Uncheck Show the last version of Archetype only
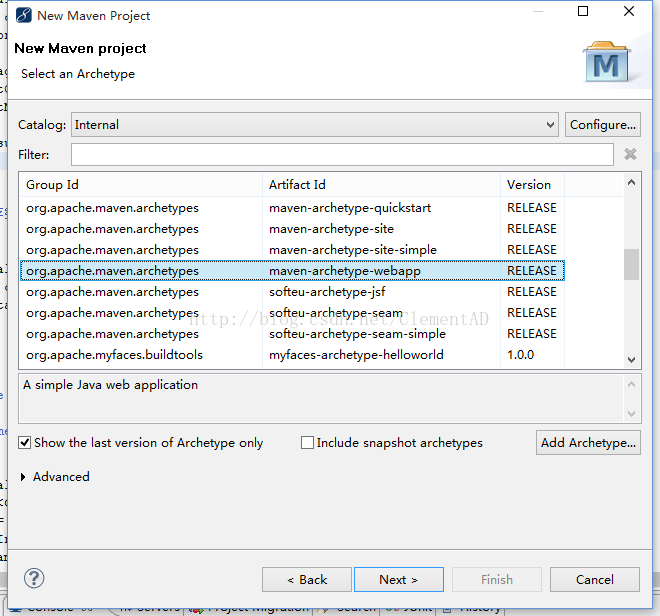Image resolution: width=660 pixels, height=616 pixels. coord(24,443)
